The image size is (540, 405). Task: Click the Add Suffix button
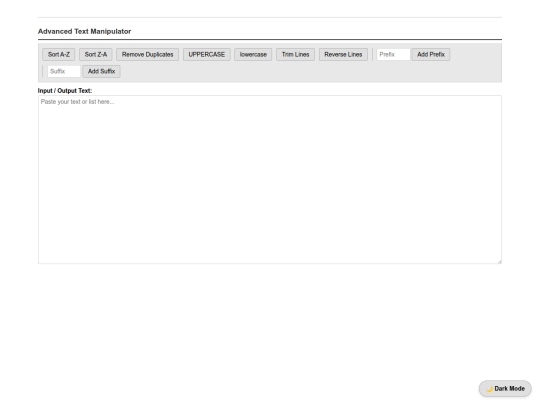101,71
